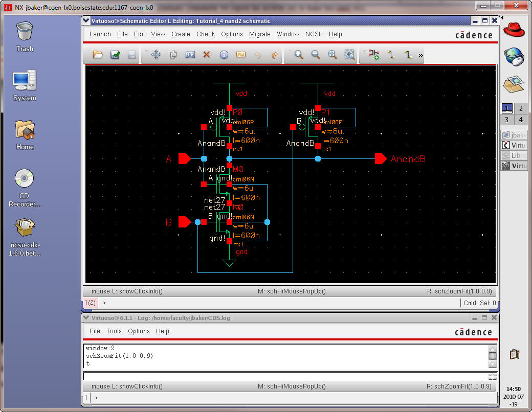Click the Zoom Out magnifier icon

pyautogui.click(x=316, y=55)
